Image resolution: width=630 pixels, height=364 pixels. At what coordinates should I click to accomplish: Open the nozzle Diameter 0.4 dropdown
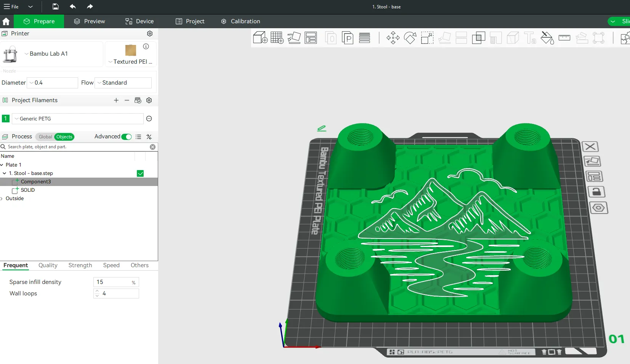point(52,83)
